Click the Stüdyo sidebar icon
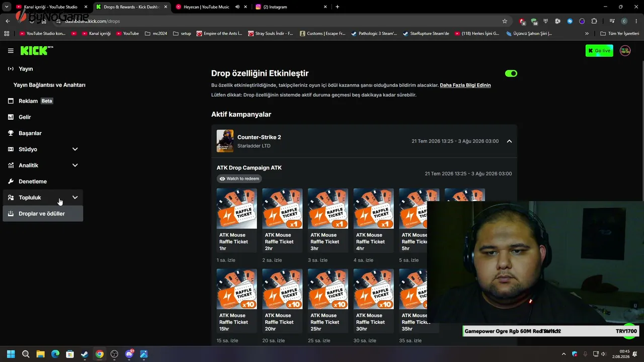Screen dimensions: 644x362 click(x=11, y=149)
